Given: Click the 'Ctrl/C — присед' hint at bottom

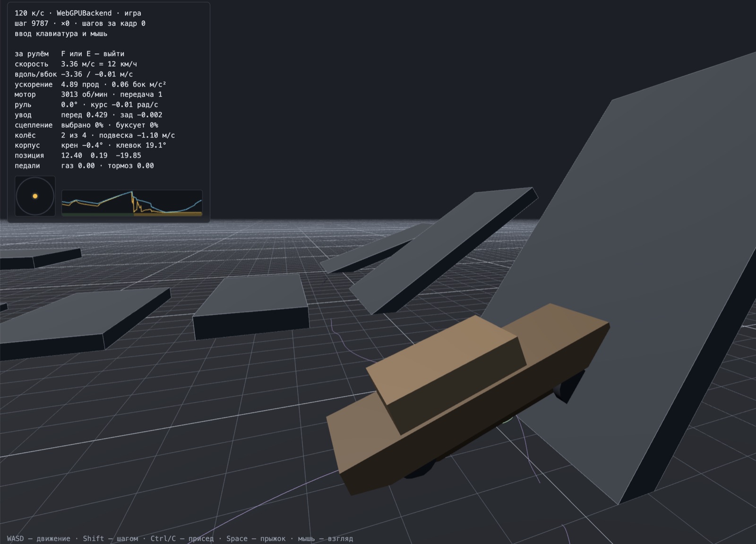Looking at the screenshot, I should click(x=182, y=539).
